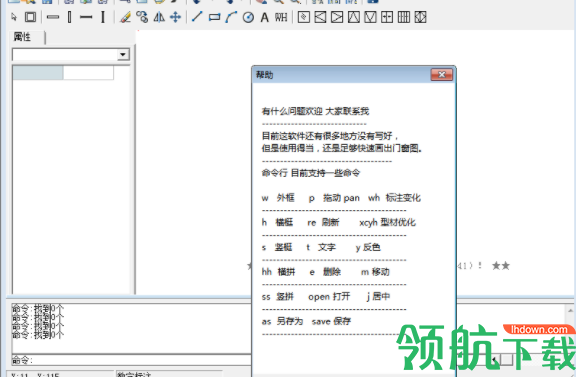Click the 'wh 标注变化' command entry
Screen dimensions: 576x377
tap(395, 198)
